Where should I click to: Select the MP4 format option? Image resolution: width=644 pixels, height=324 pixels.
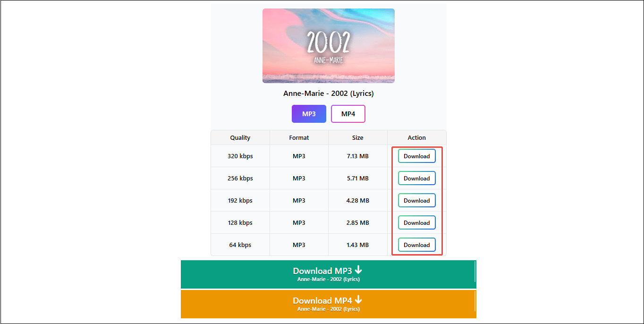[348, 113]
